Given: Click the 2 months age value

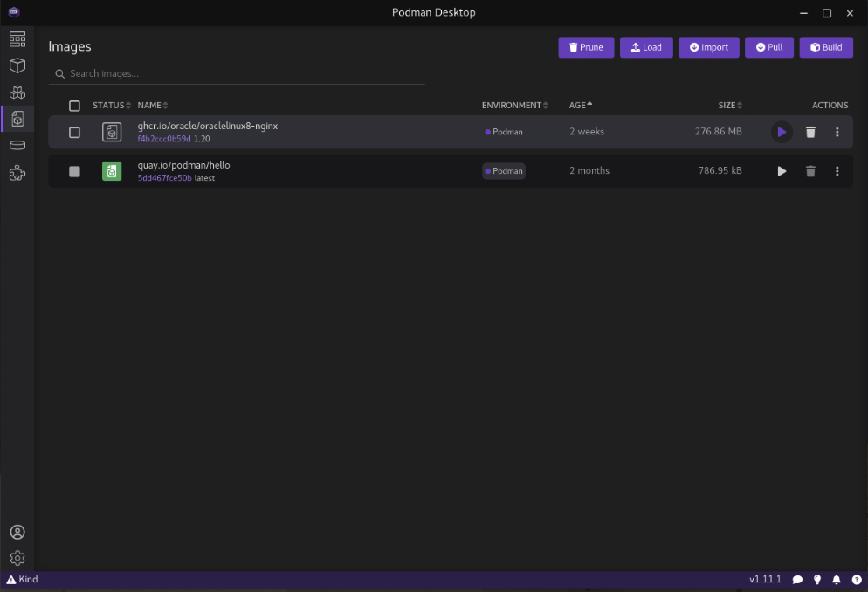Looking at the screenshot, I should click(x=589, y=170).
